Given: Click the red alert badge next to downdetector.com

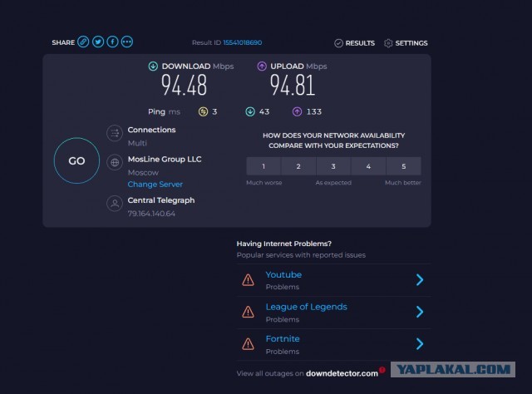Looking at the screenshot, I should tap(382, 370).
